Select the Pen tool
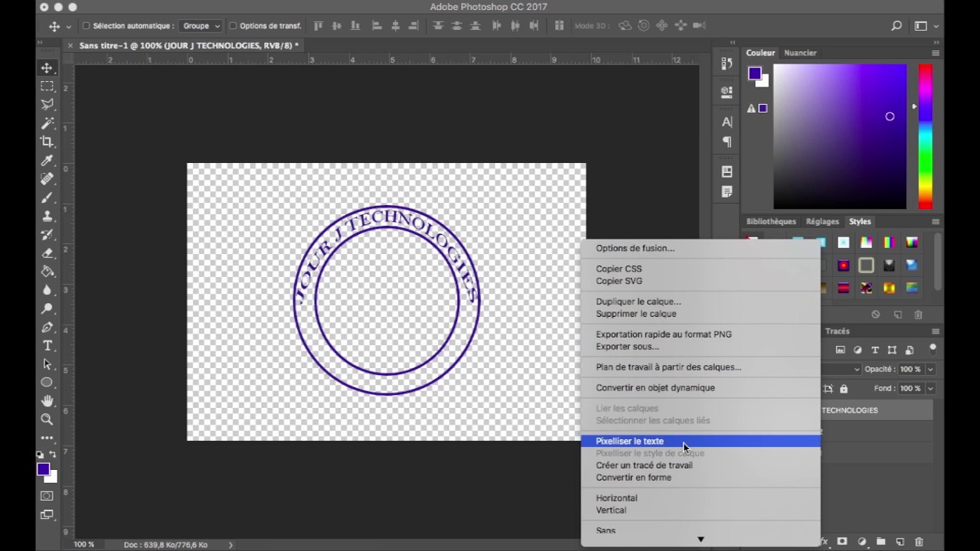 coord(47,328)
